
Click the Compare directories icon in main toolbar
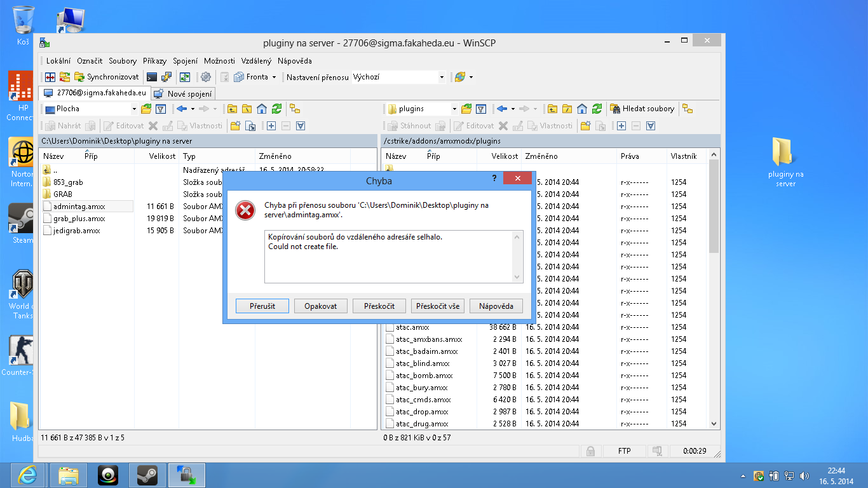coord(50,77)
